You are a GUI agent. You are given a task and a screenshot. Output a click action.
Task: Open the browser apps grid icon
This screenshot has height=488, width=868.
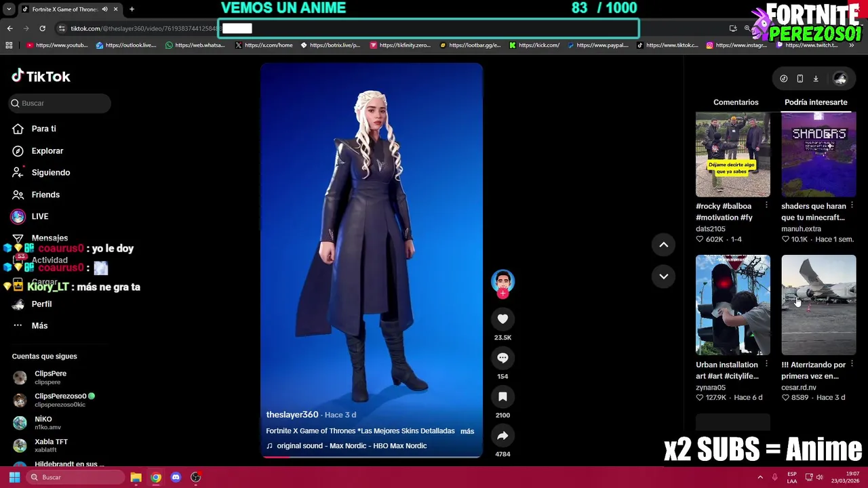pos(9,45)
